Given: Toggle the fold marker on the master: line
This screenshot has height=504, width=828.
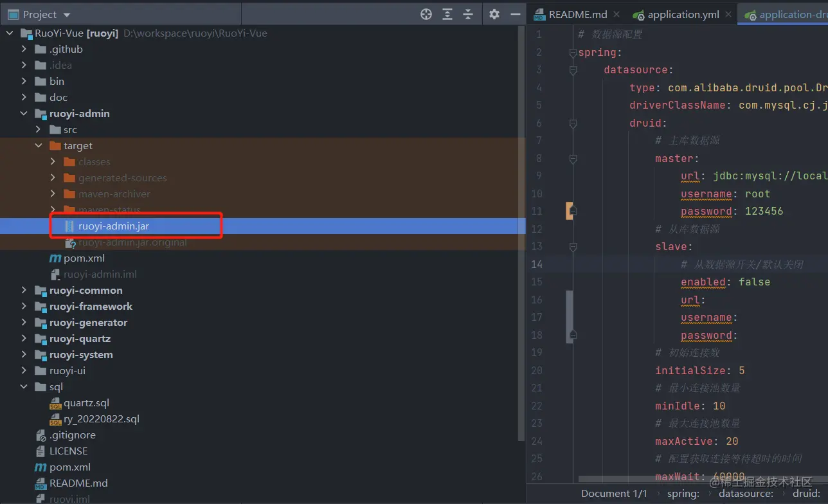Looking at the screenshot, I should (x=573, y=159).
